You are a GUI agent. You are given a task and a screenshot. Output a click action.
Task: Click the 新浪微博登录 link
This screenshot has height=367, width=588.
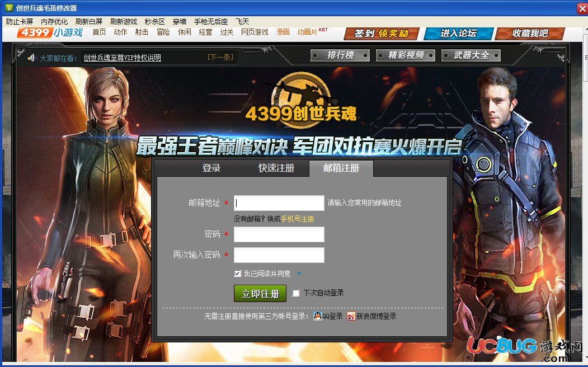pyautogui.click(x=376, y=317)
